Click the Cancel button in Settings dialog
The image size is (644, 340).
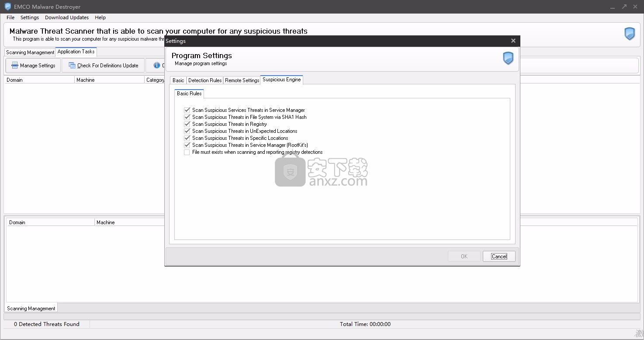[x=499, y=257]
